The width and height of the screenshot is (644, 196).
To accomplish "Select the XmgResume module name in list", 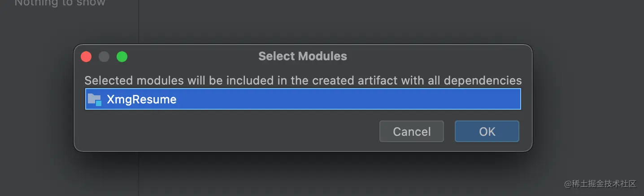I will (x=141, y=99).
